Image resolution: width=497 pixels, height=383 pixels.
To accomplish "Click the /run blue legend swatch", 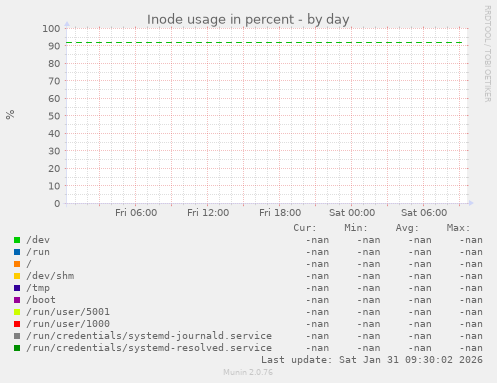I will pos(17,252).
